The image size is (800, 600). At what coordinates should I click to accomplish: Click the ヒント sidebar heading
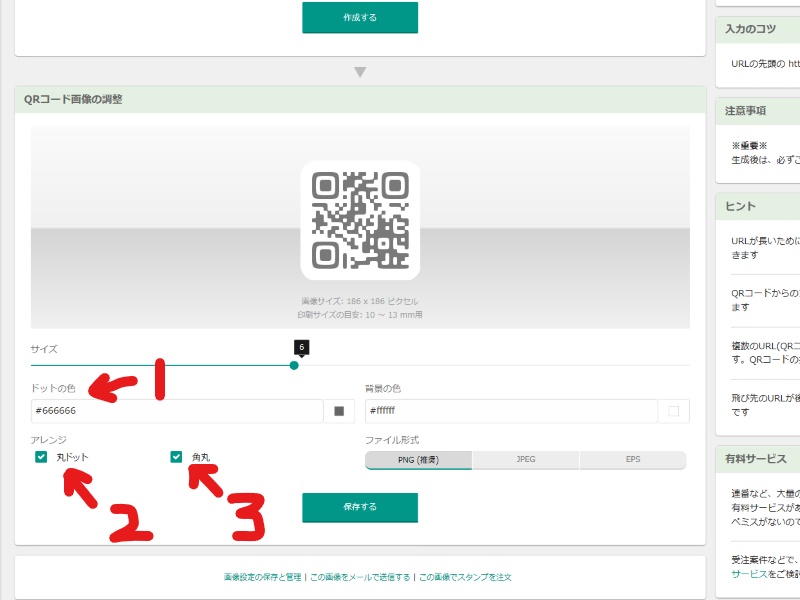[740, 207]
